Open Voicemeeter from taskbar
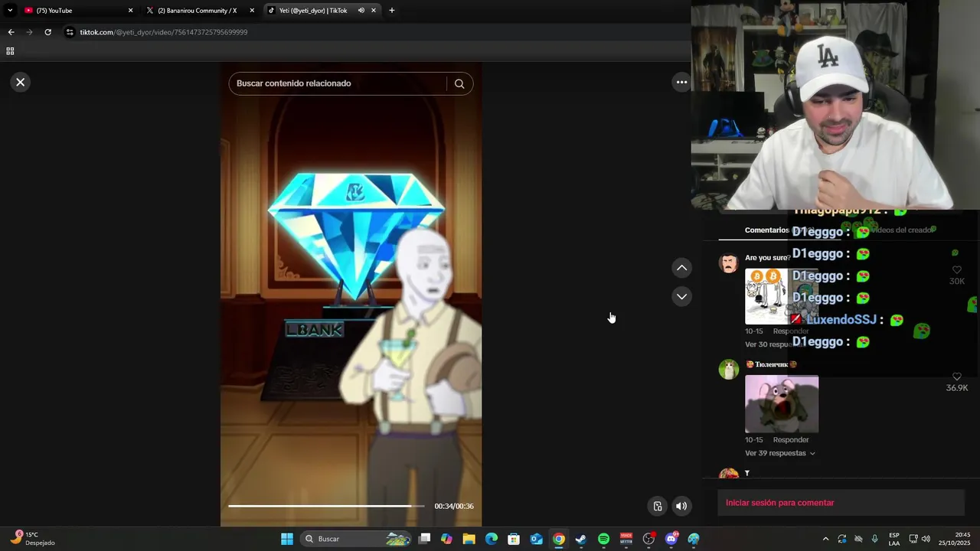980x551 pixels. point(626,539)
